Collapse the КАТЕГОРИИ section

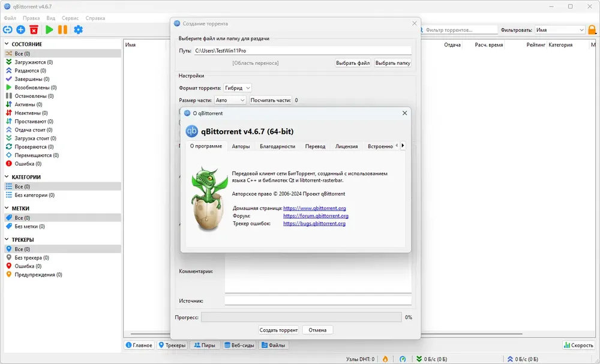tap(7, 177)
